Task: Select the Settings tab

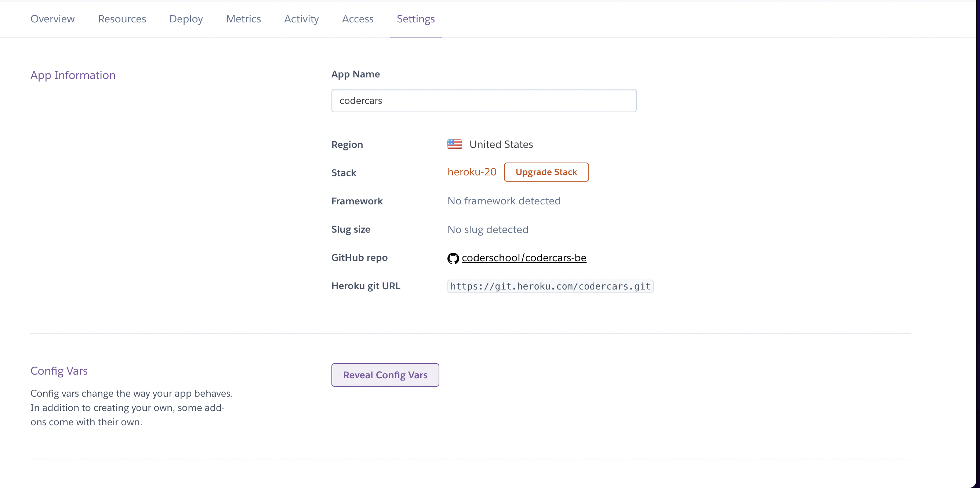Action: tap(416, 19)
